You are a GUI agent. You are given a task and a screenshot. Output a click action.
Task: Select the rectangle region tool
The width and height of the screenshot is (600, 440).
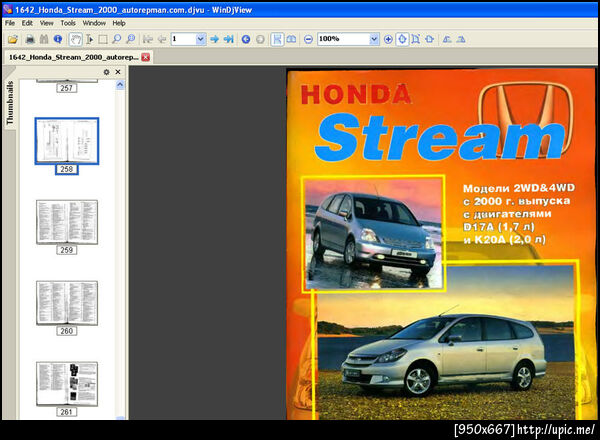103,39
